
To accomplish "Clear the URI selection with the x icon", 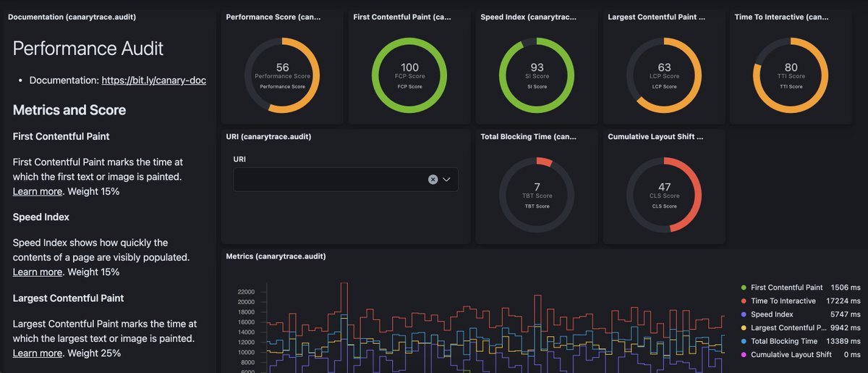I will point(433,180).
